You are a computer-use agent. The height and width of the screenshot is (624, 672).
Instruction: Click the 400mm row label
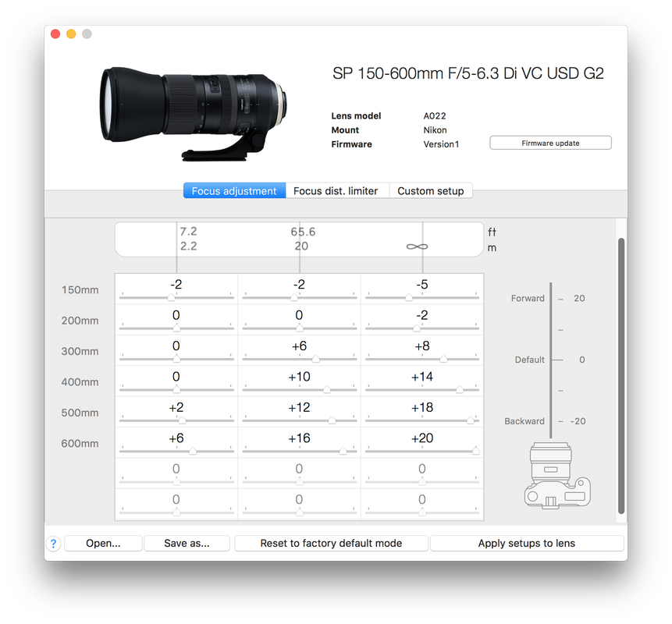pos(80,382)
